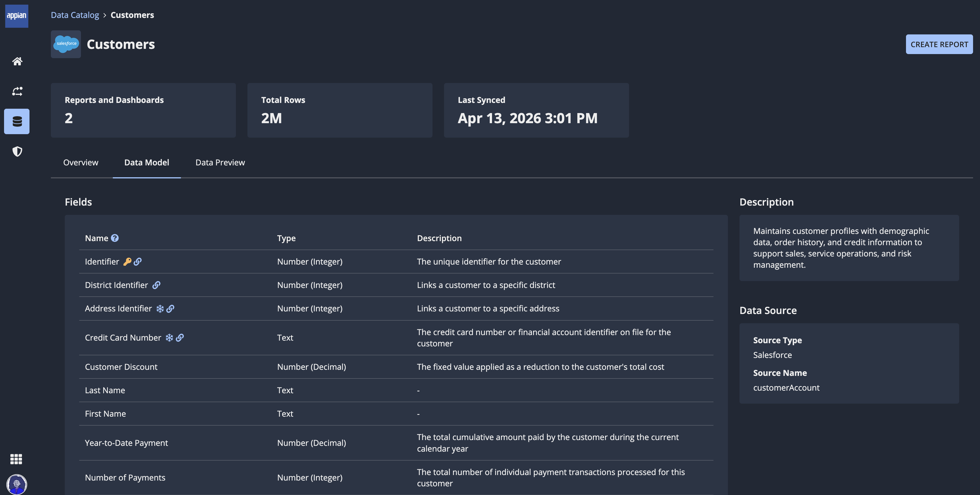The height and width of the screenshot is (495, 980).
Task: Select the District Identifier field name
Action: (117, 285)
